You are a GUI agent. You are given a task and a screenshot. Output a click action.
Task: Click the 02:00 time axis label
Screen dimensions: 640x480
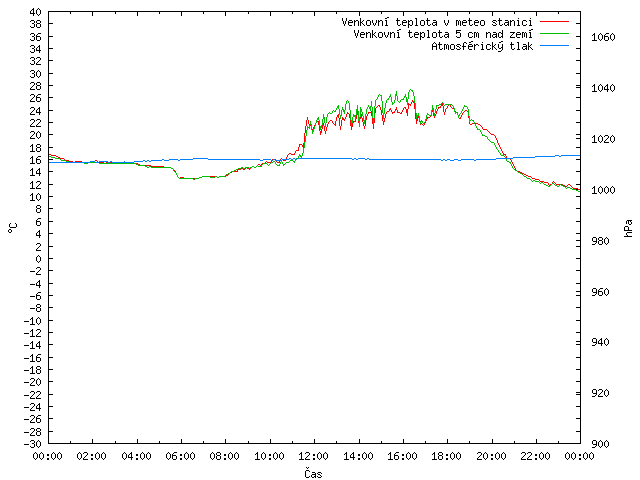[92, 456]
